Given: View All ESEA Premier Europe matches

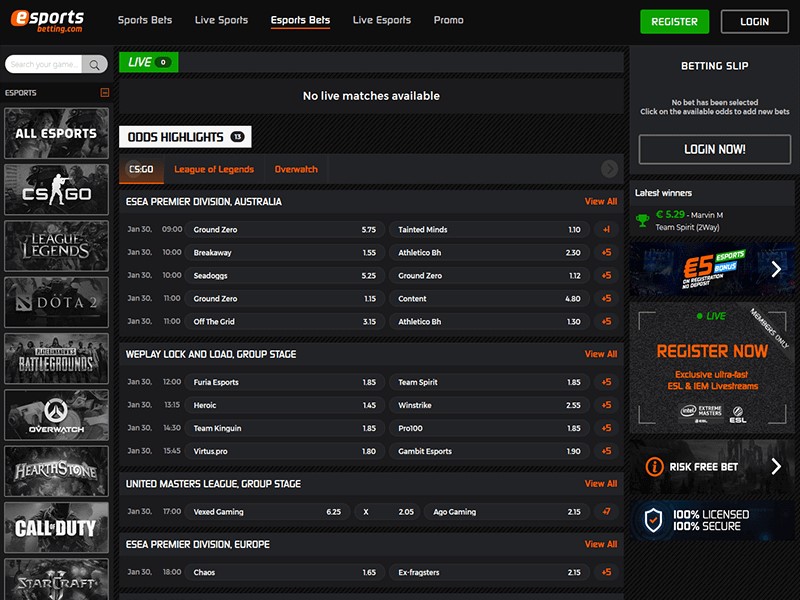Looking at the screenshot, I should pos(601,544).
